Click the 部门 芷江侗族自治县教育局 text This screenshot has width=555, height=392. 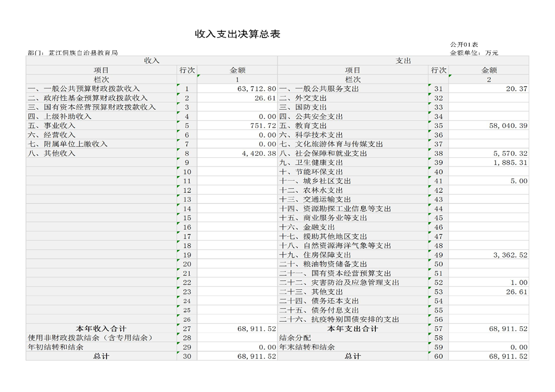point(73,52)
